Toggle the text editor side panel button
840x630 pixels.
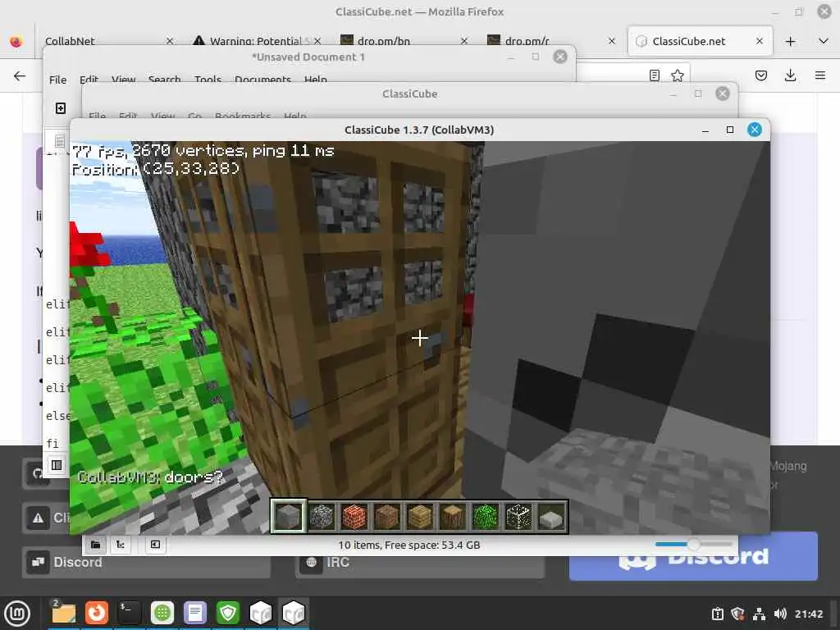pos(57,465)
